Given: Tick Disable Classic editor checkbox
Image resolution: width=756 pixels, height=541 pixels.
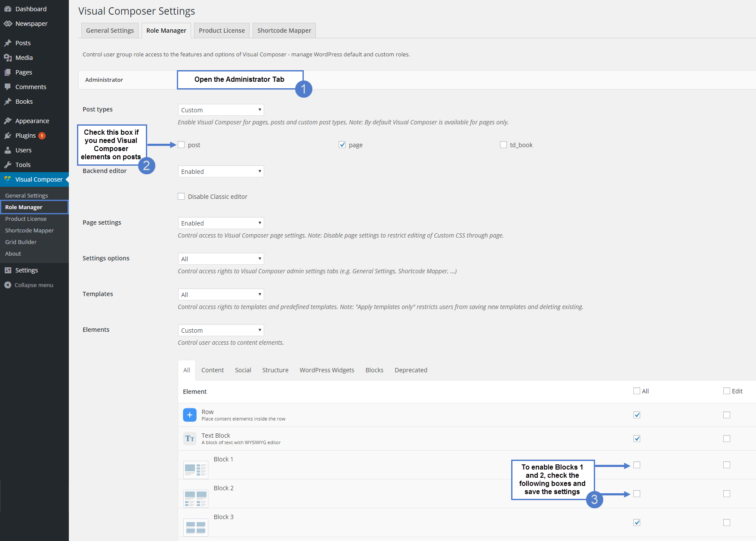Looking at the screenshot, I should point(181,196).
